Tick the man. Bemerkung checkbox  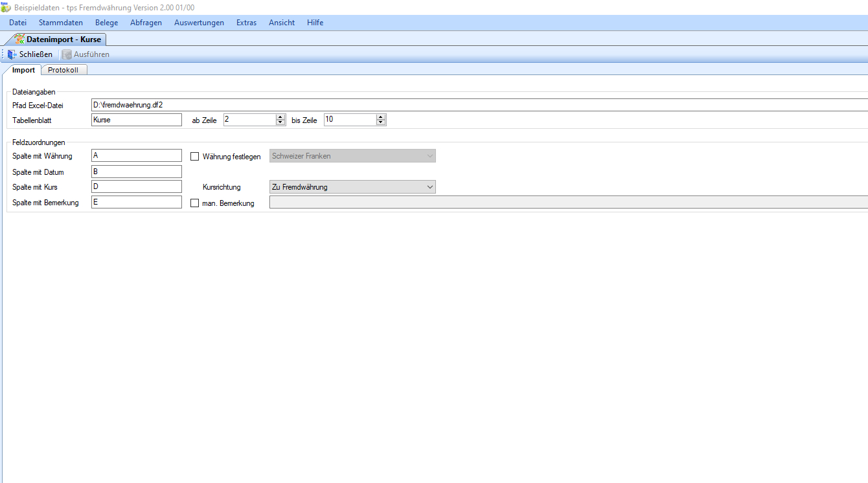(195, 203)
